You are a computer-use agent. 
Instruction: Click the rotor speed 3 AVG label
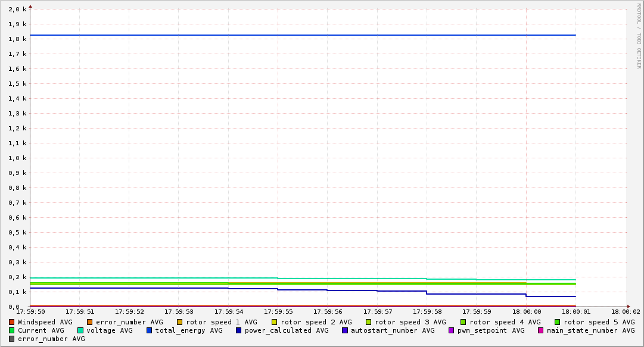[x=410, y=322]
